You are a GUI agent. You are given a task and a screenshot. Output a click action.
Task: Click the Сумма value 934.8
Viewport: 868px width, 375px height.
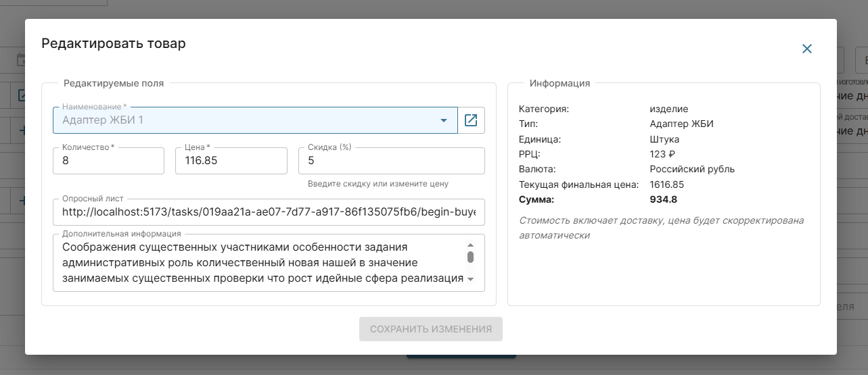663,199
